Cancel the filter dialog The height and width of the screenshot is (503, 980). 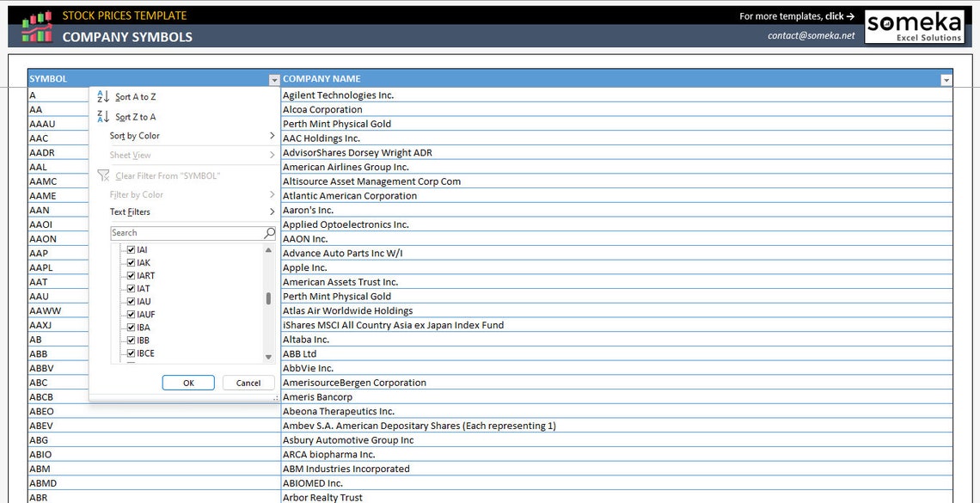click(248, 383)
